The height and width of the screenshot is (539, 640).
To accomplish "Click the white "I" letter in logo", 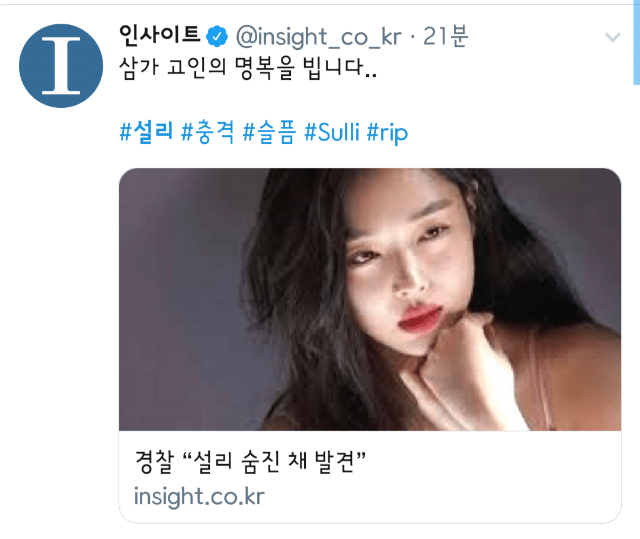I will coord(61,66).
